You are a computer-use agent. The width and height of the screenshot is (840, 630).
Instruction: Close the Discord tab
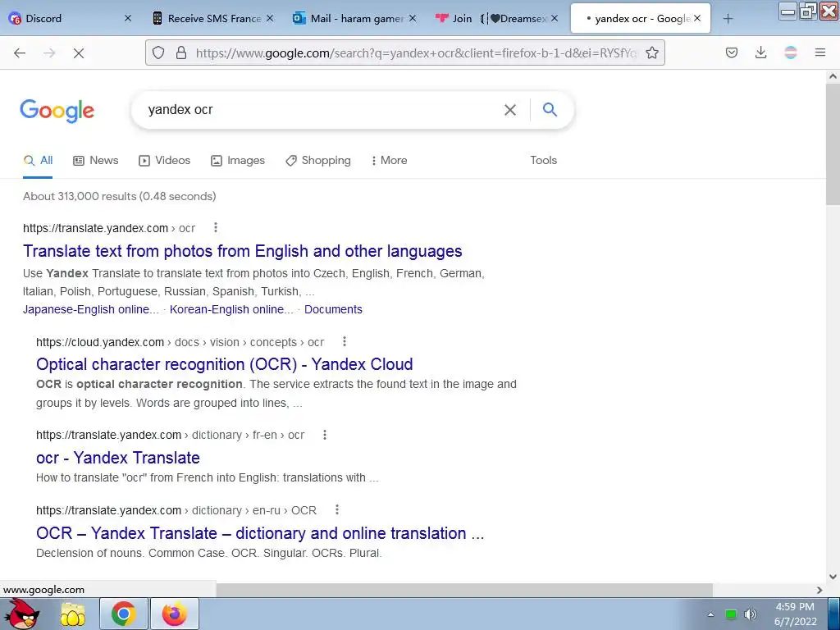[127, 19]
